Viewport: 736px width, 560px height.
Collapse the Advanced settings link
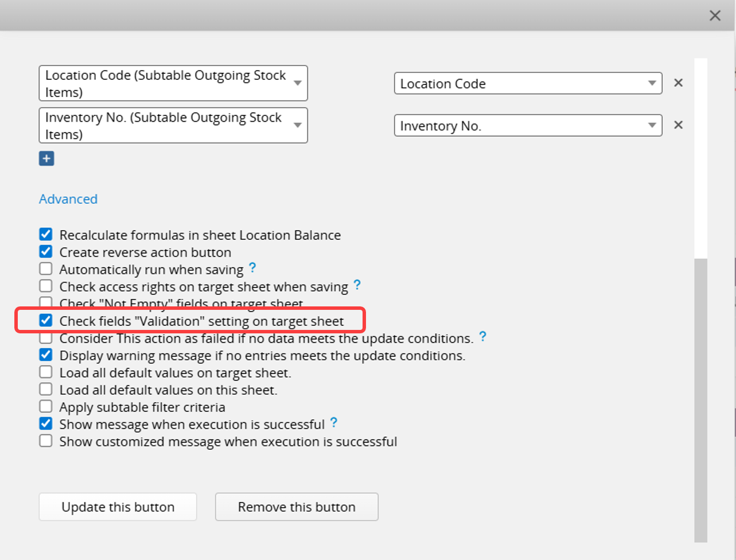[x=68, y=199]
